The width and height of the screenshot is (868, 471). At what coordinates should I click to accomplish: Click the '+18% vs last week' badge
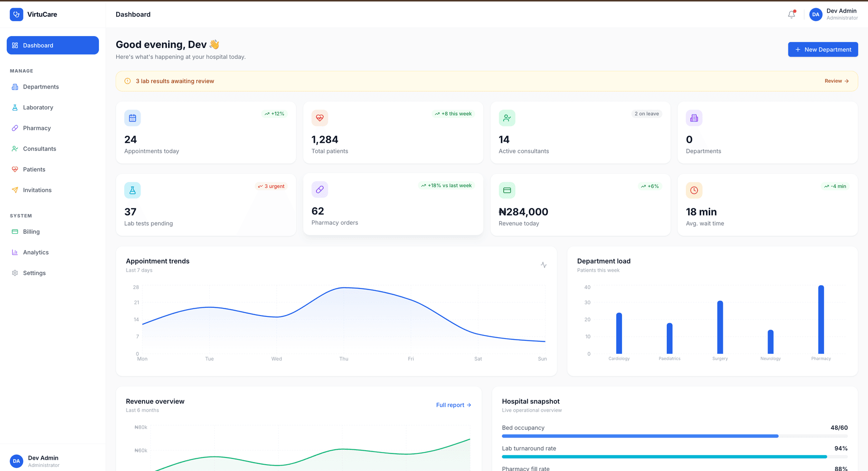(x=446, y=186)
